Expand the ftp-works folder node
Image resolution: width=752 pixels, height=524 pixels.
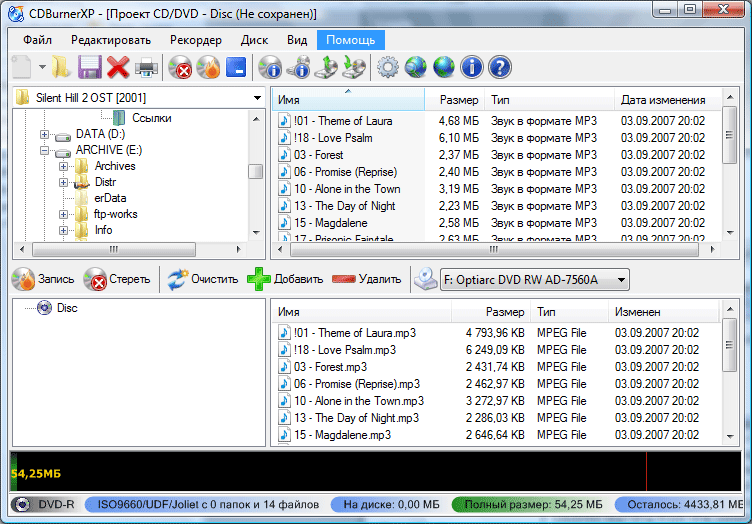tap(63, 214)
